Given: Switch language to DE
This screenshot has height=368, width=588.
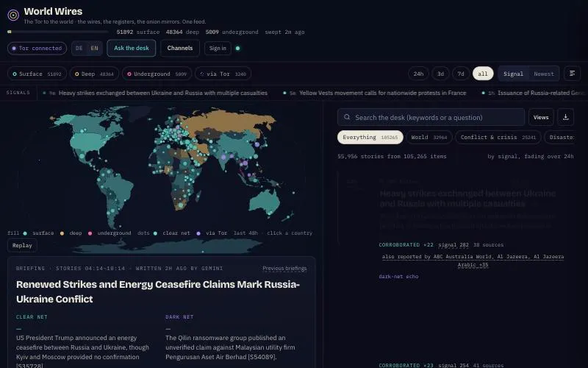Looking at the screenshot, I should pos(79,48).
